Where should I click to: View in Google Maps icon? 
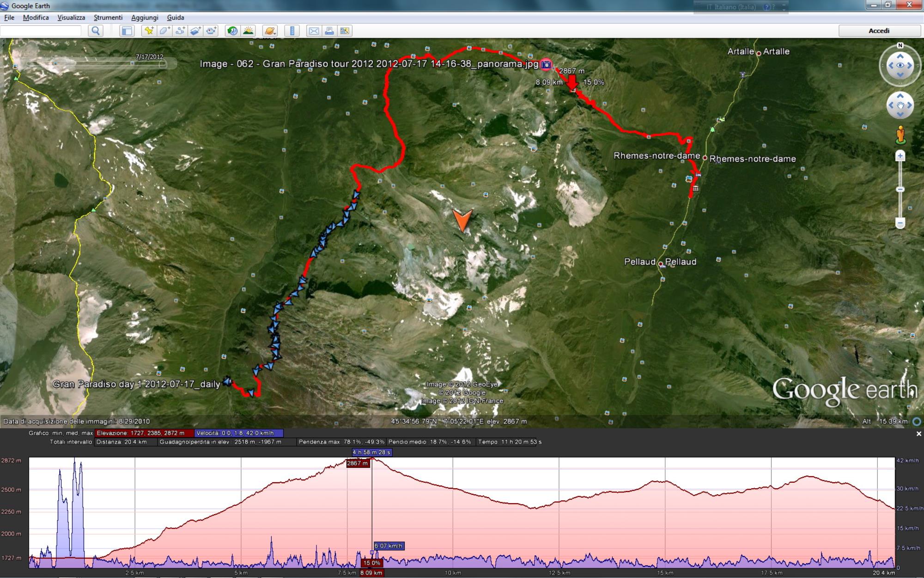point(345,31)
